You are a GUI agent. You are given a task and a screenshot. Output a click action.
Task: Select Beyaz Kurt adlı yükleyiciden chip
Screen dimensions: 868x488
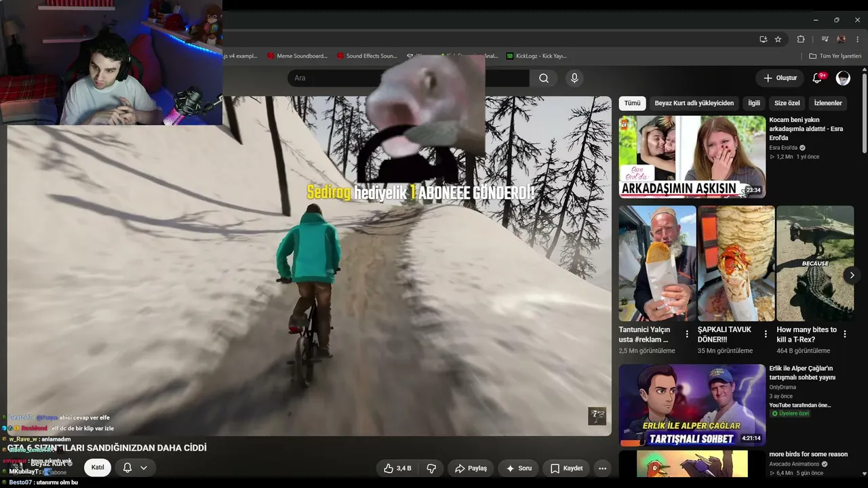[x=694, y=103]
